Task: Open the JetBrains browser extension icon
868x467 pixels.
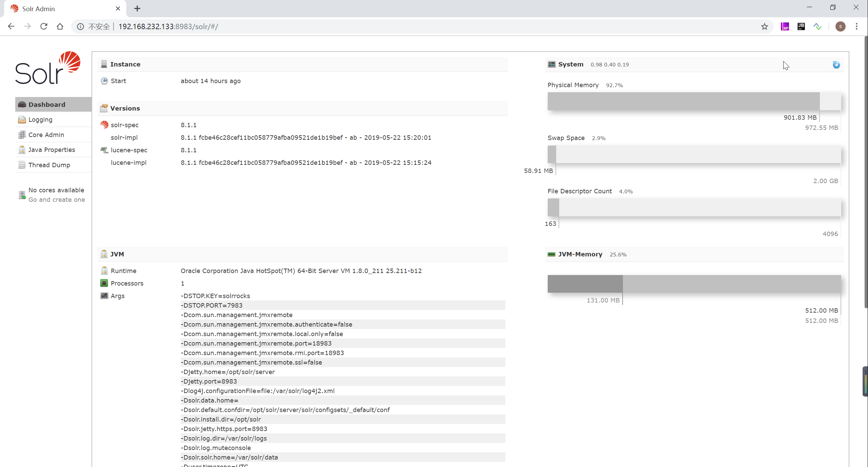Action: coord(801,26)
